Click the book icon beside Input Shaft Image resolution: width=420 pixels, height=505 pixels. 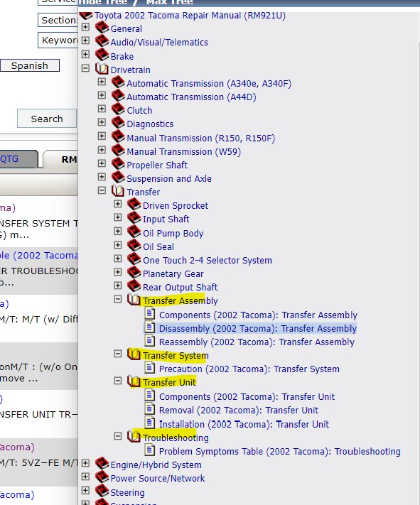[134, 218]
